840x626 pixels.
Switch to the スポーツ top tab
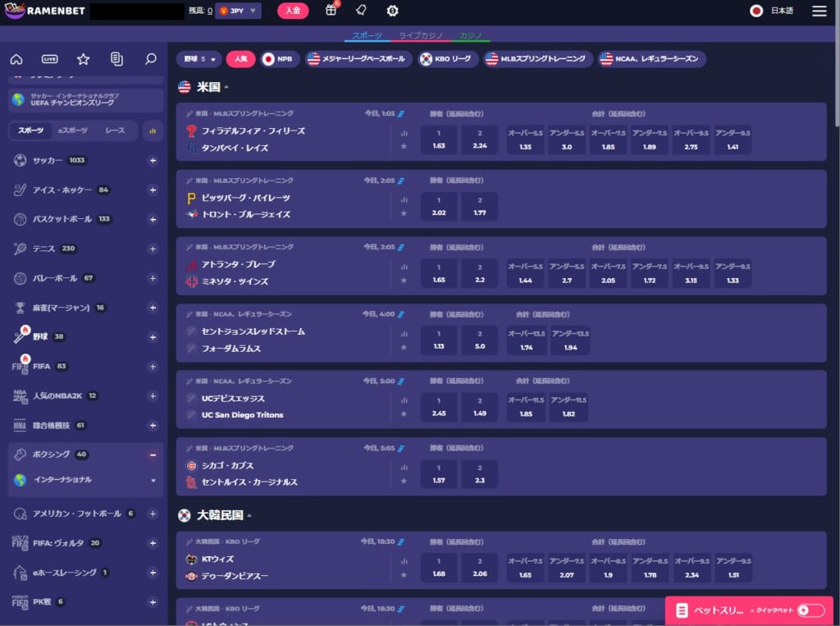pyautogui.click(x=367, y=36)
